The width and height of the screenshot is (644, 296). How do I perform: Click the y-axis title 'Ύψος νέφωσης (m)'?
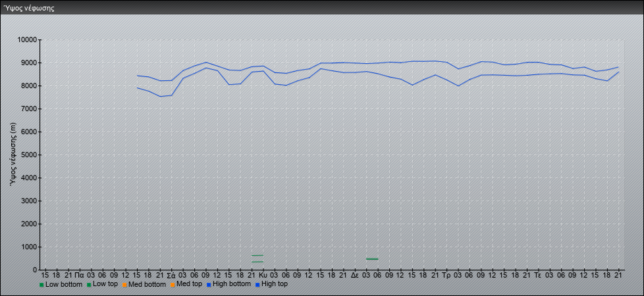13,155
